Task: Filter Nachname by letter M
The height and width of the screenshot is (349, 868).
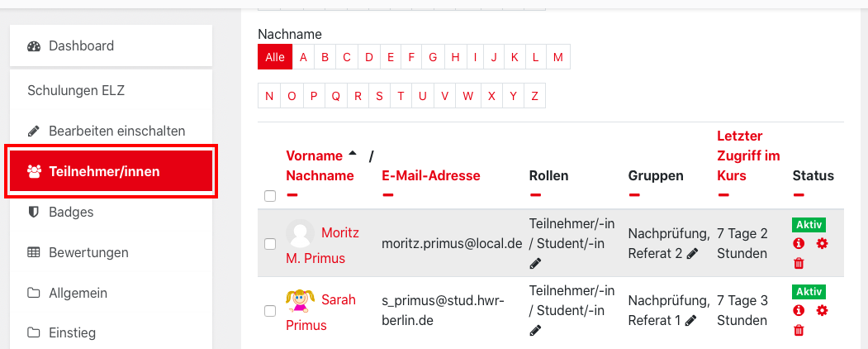Action: click(x=558, y=57)
